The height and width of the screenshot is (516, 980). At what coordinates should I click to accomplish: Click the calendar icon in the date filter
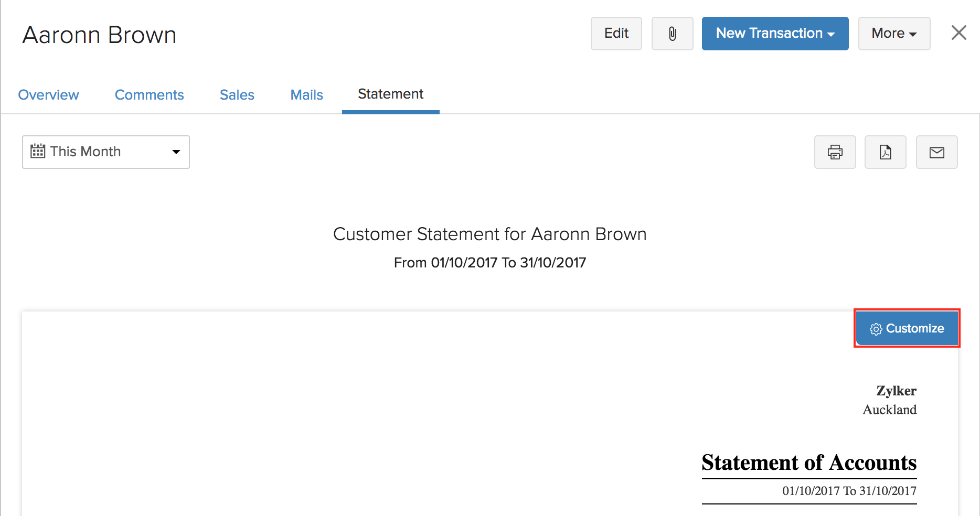37,151
